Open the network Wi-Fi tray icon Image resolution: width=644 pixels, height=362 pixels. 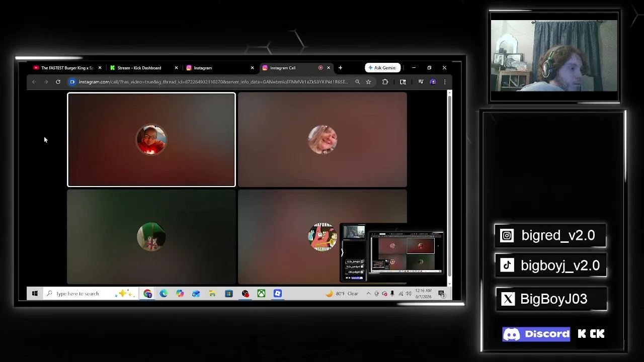[401, 294]
